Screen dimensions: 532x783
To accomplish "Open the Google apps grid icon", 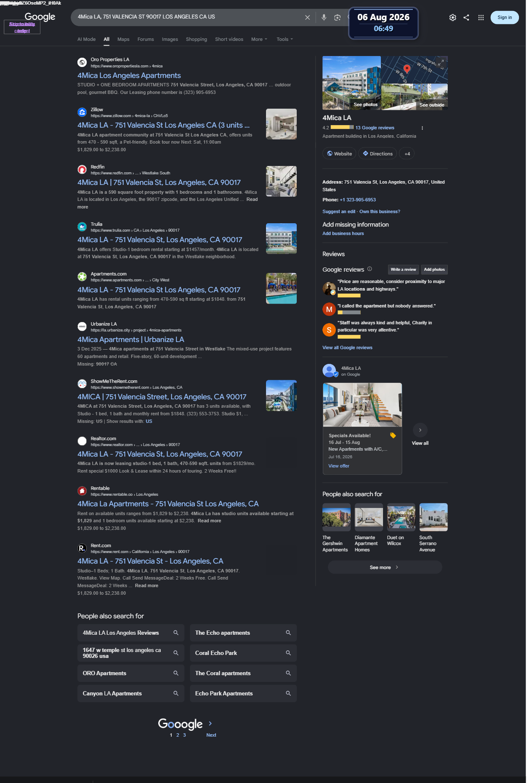I will tap(481, 17).
